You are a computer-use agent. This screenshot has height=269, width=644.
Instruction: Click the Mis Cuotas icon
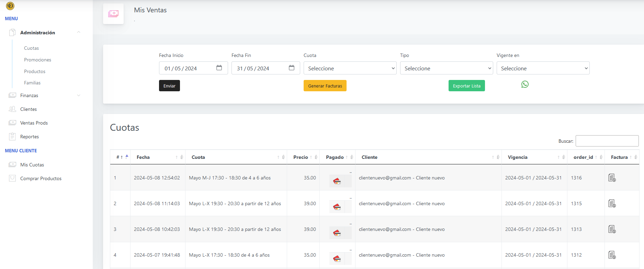click(12, 165)
